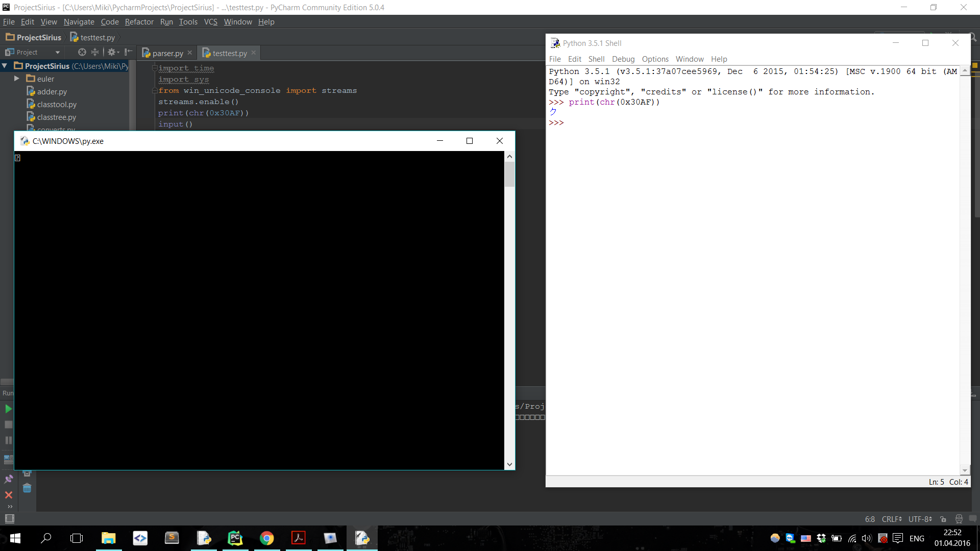Open the event log speech bubble icon
The image size is (980, 551).
[x=973, y=519]
